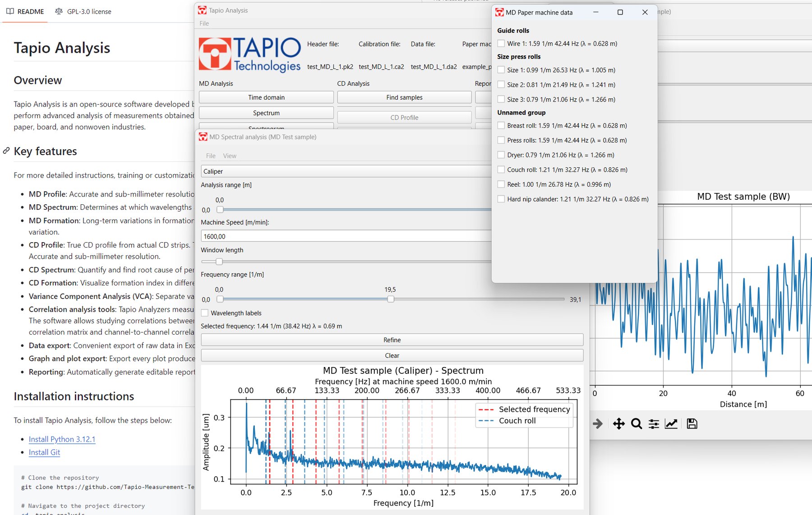Open File menu in Tapio Analysis window
Image resolution: width=812 pixels, height=515 pixels.
[x=204, y=23]
